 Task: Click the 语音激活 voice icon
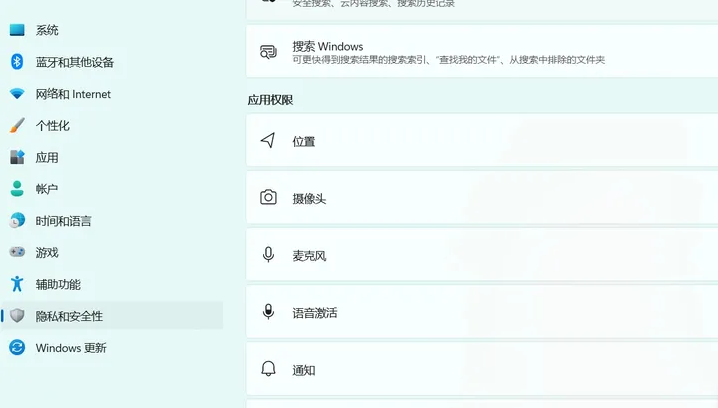[268, 312]
